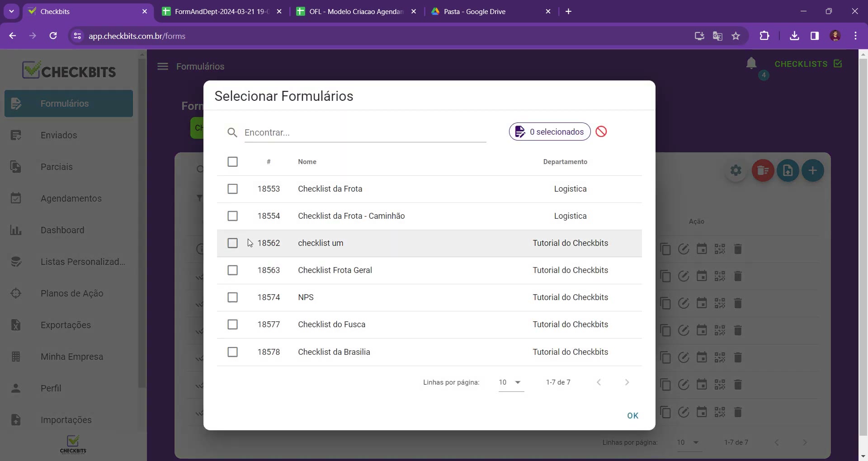Click QR code icon in first background row

click(x=720, y=249)
